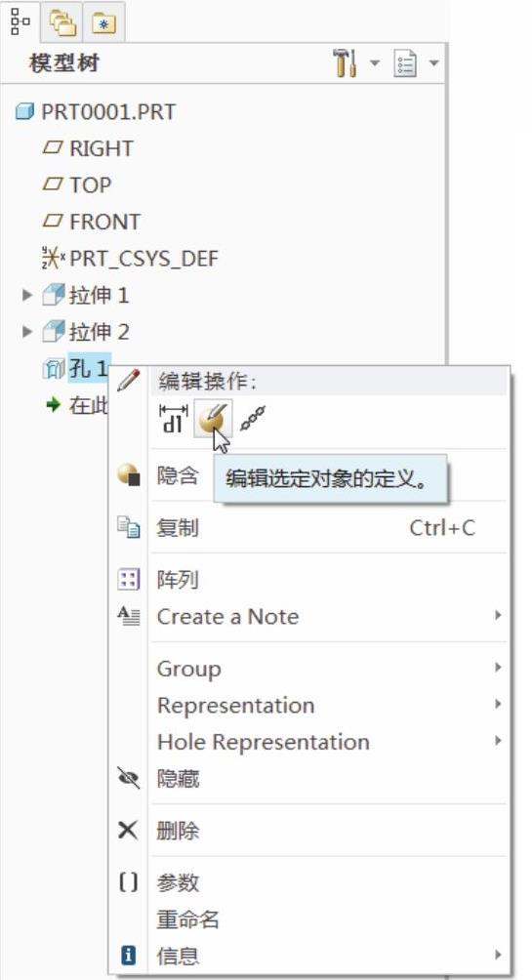Expand the 拉伸 1 feature node

(26, 295)
